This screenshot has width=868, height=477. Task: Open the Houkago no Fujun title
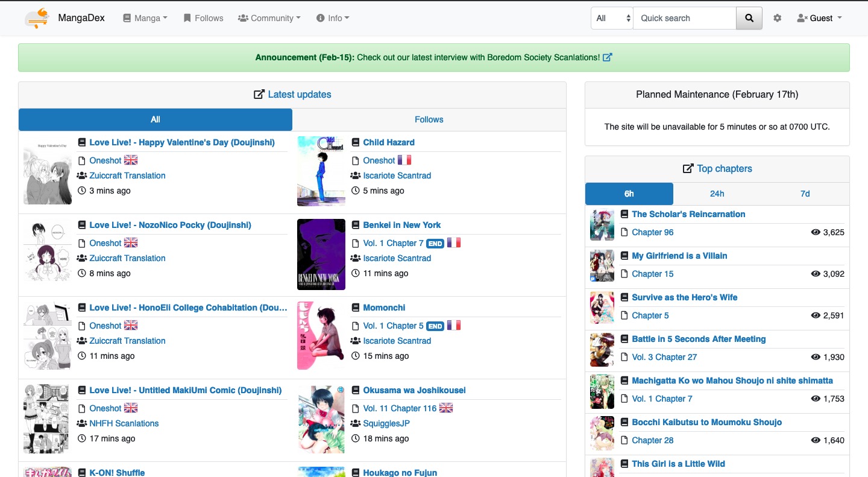tap(400, 472)
